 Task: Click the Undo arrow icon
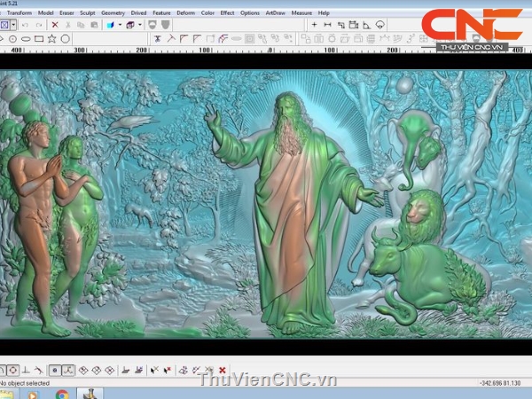25,25
